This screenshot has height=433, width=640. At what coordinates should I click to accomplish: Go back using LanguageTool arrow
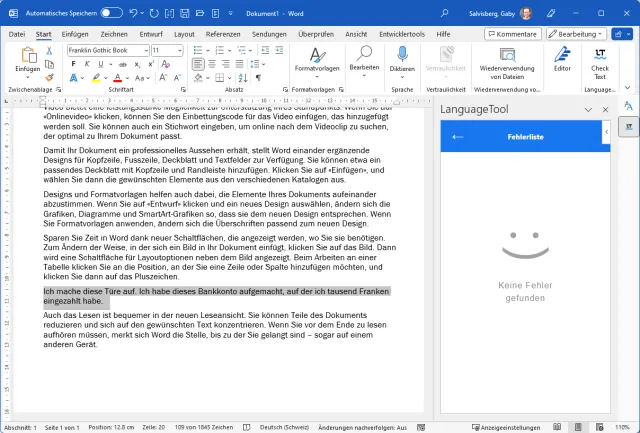pyautogui.click(x=458, y=135)
